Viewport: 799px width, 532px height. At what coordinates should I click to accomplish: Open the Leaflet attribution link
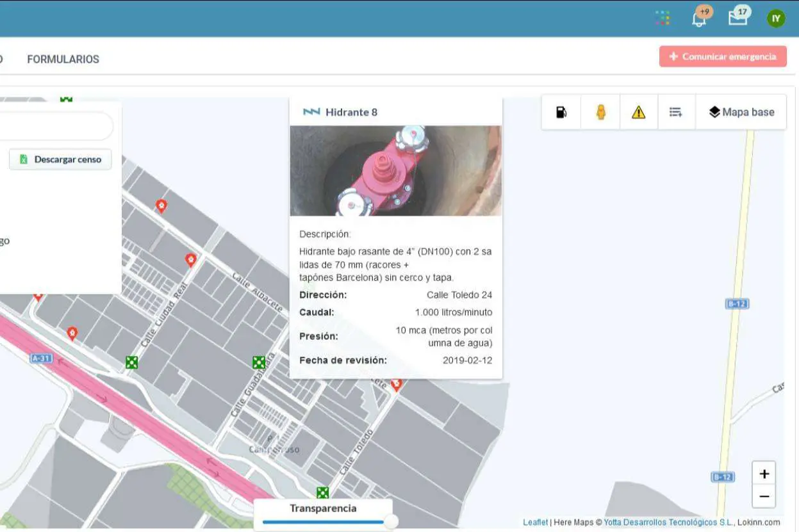(x=535, y=522)
